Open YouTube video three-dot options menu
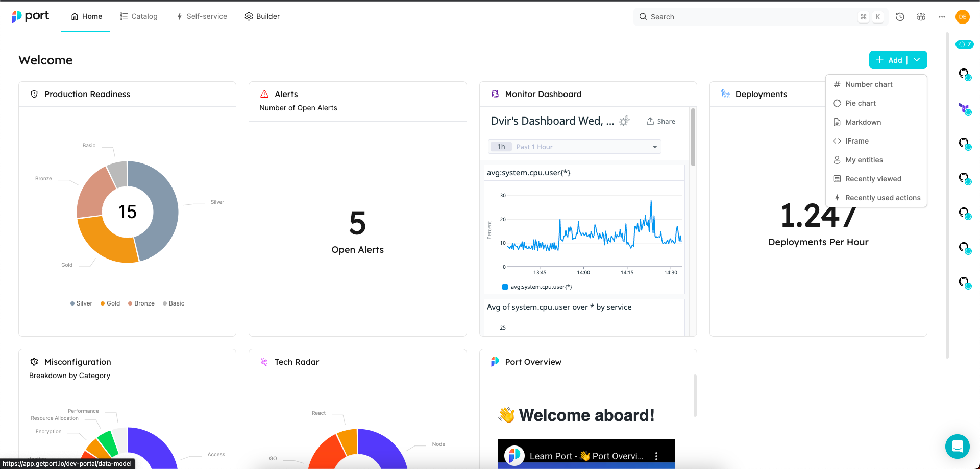This screenshot has height=469, width=980. pos(656,456)
